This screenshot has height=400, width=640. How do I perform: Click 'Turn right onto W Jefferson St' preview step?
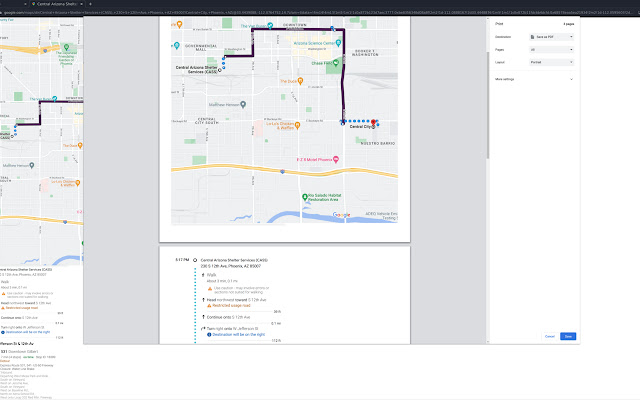[232, 328]
